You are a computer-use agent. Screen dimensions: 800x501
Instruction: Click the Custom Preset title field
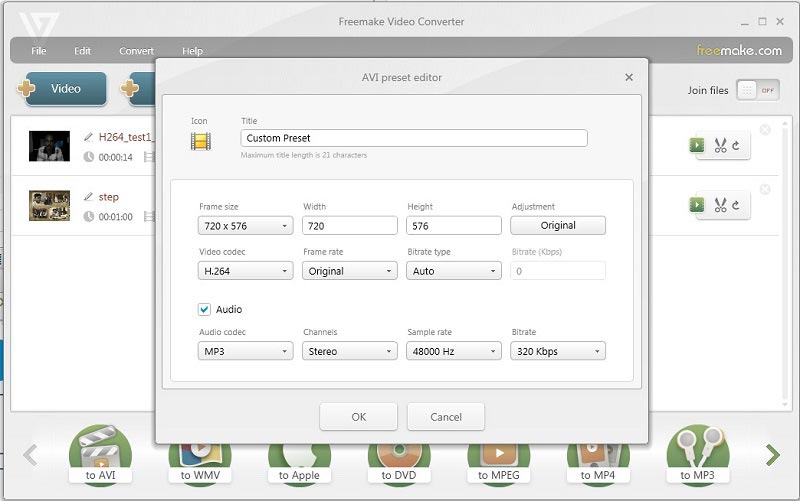[x=414, y=139]
